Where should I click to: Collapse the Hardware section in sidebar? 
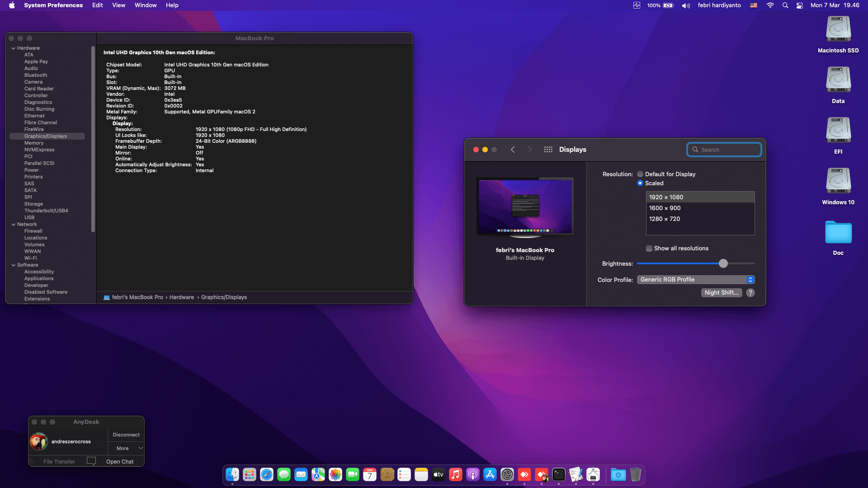[x=13, y=48]
